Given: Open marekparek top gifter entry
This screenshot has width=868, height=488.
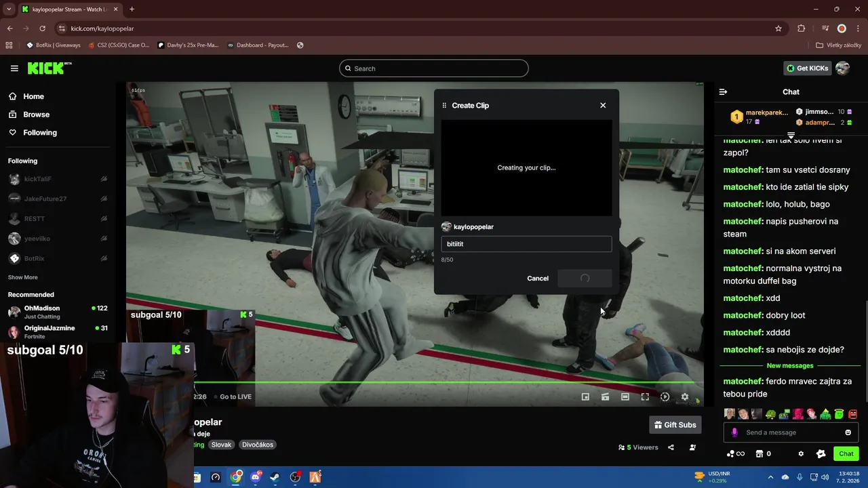Looking at the screenshot, I should coord(759,117).
